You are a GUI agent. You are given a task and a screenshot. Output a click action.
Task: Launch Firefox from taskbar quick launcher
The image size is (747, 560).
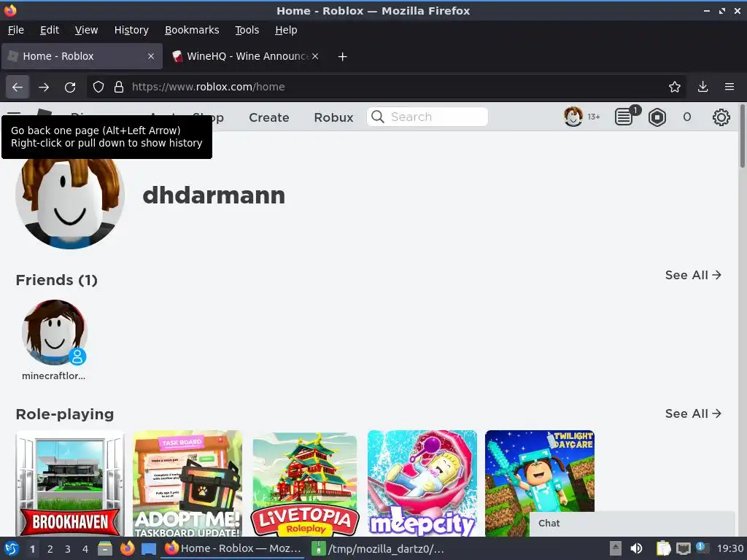tap(127, 548)
